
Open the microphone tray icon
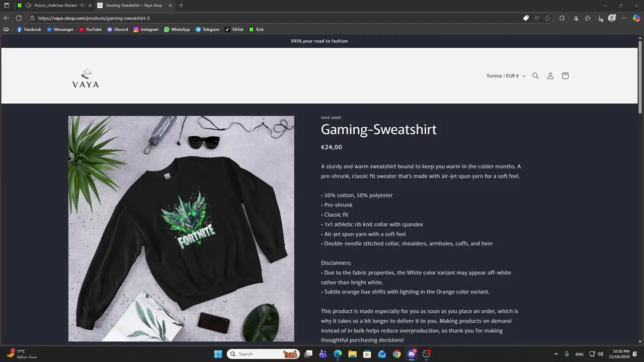pyautogui.click(x=567, y=354)
